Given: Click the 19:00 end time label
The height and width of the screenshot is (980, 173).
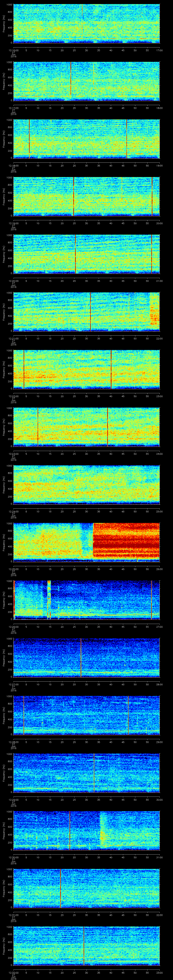Looking at the screenshot, I should click(160, 166).
